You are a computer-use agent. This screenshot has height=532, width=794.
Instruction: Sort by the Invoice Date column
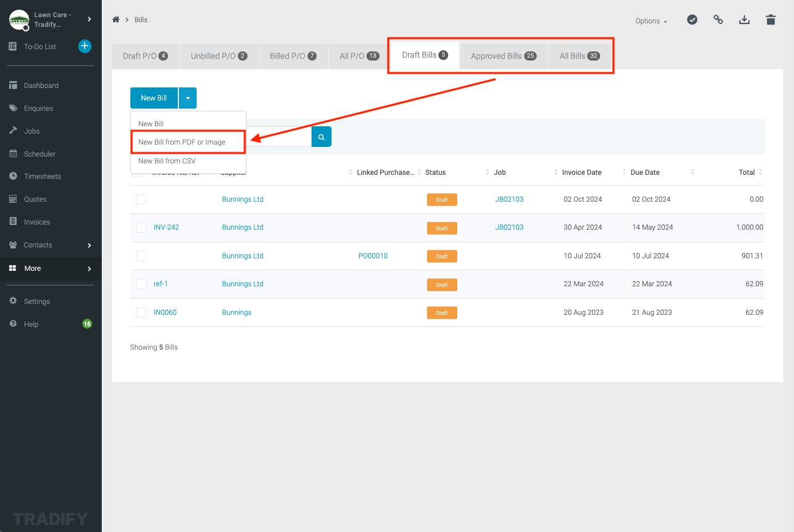click(581, 172)
